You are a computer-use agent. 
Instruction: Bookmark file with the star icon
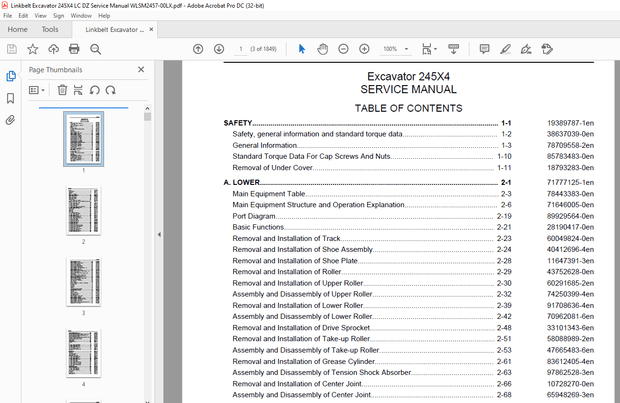pyautogui.click(x=32, y=49)
